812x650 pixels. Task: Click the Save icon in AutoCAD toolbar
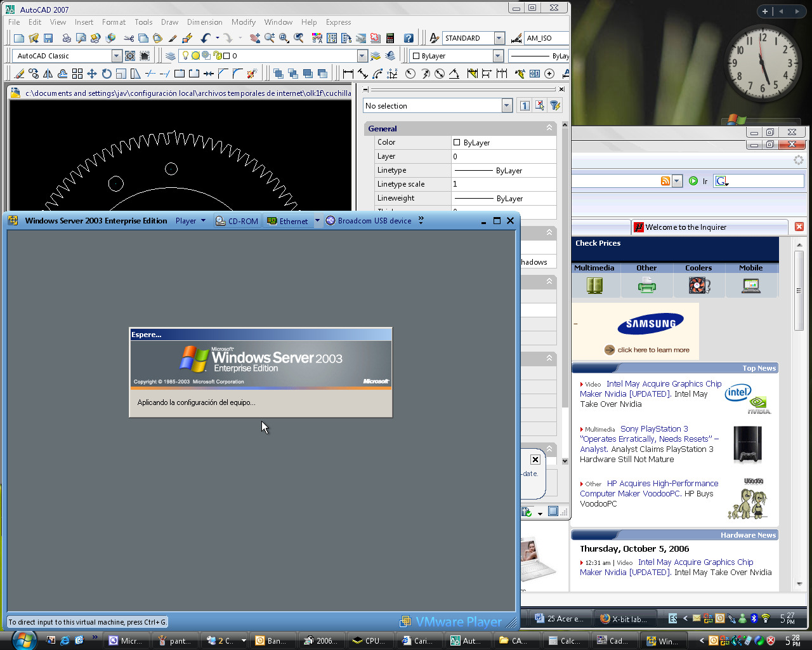48,39
